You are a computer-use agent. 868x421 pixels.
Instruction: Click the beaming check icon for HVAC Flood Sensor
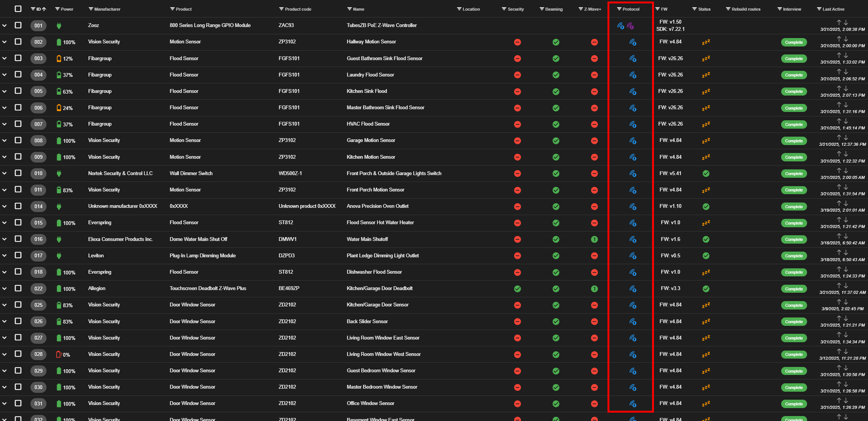[x=556, y=124]
